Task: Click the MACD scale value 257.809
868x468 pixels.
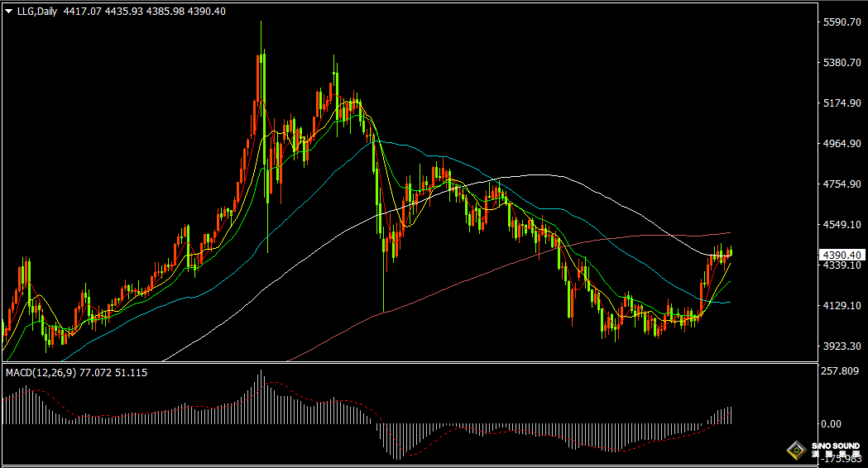Action: point(840,370)
